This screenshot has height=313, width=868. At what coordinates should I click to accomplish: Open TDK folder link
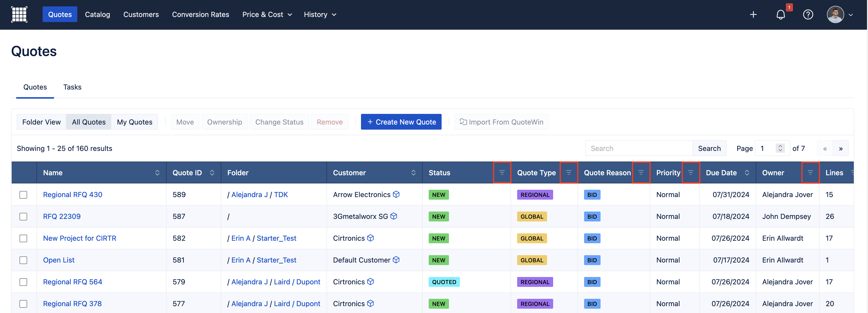tap(281, 195)
